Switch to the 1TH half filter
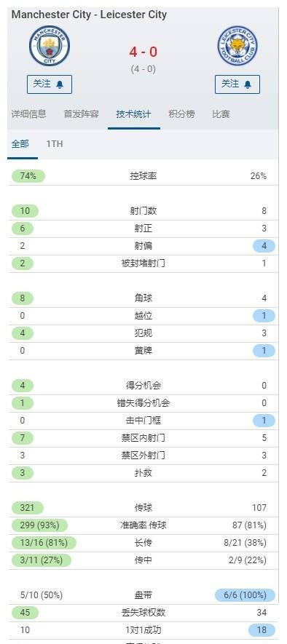The height and width of the screenshot is (644, 287). pos(55,144)
